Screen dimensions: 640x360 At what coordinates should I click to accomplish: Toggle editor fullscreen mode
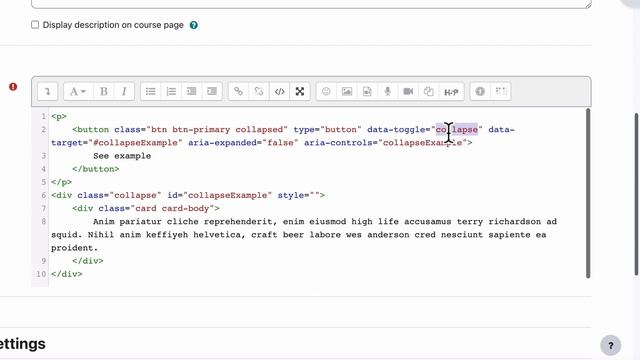(x=300, y=91)
